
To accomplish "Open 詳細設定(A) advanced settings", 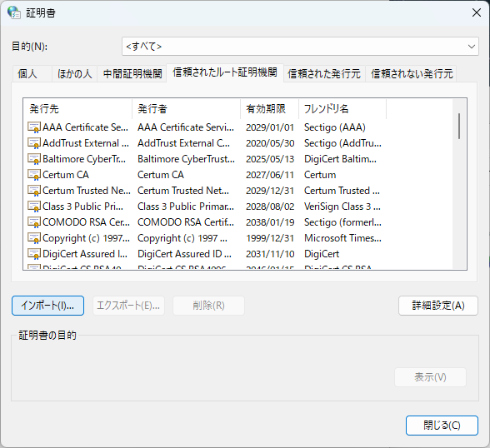I will point(438,306).
